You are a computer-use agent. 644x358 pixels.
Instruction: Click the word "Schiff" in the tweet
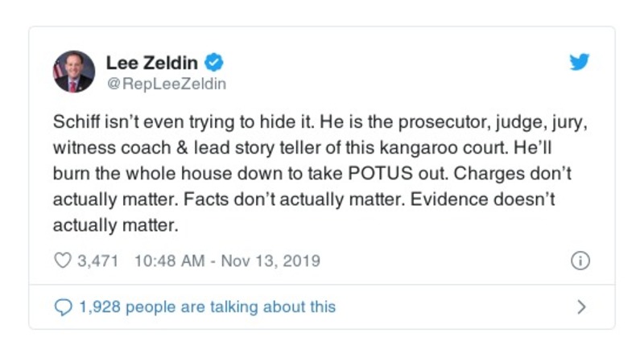(x=76, y=127)
